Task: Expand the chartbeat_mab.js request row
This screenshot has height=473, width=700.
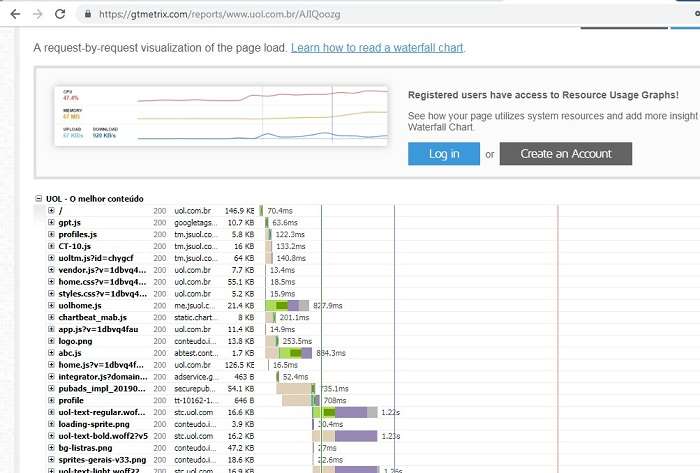Action: (x=51, y=317)
